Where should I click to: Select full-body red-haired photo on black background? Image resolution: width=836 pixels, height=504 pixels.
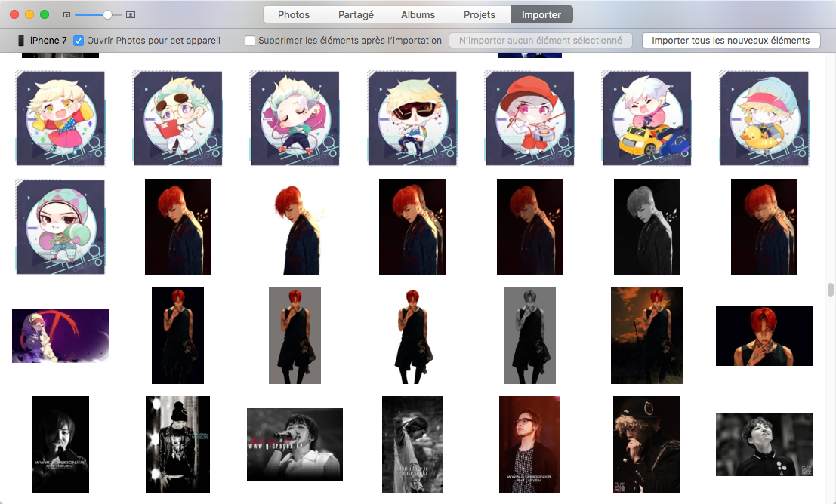177,336
